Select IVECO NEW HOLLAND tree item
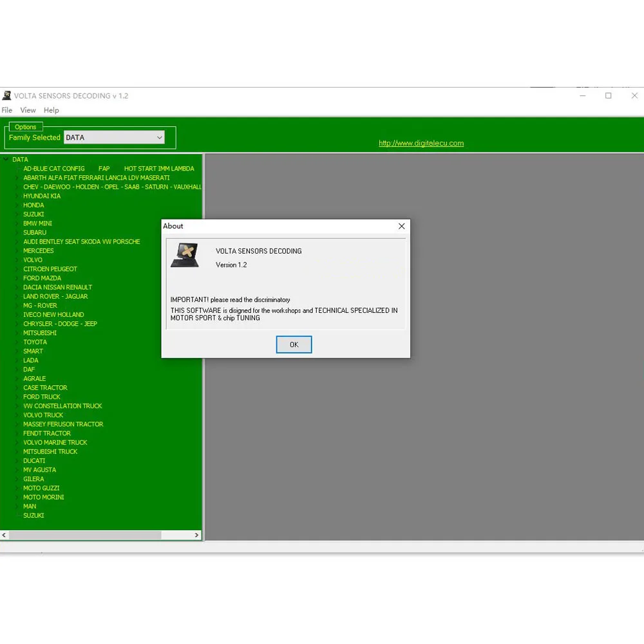This screenshot has height=644, width=644. pos(53,315)
